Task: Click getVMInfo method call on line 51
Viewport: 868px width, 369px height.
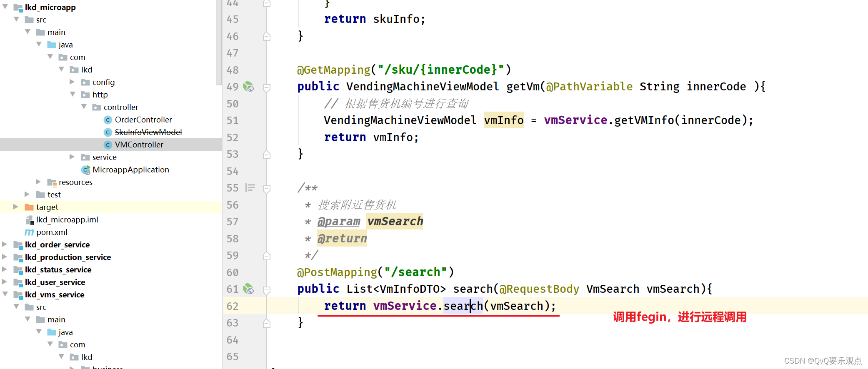Action: tap(644, 120)
